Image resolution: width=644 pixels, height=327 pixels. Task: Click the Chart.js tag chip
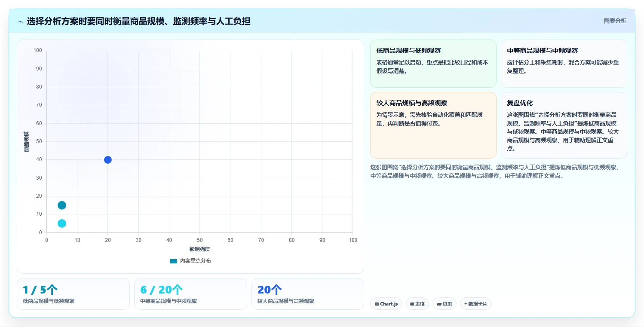386,304
